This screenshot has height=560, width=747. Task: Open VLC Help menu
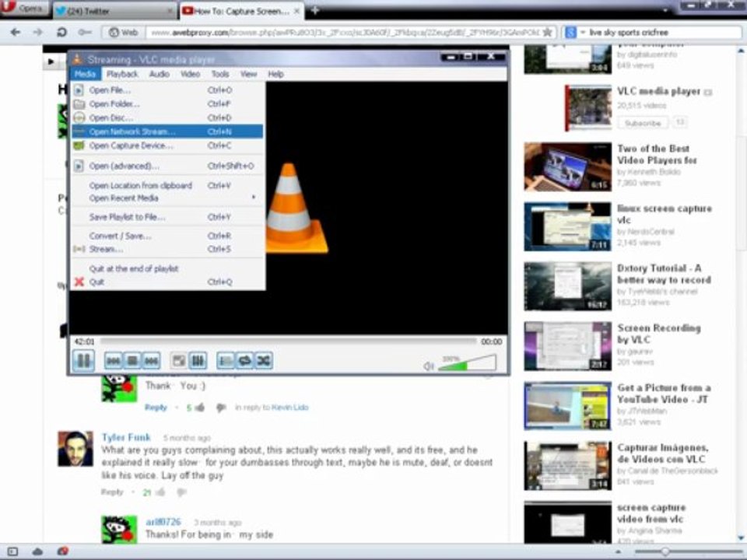[275, 74]
